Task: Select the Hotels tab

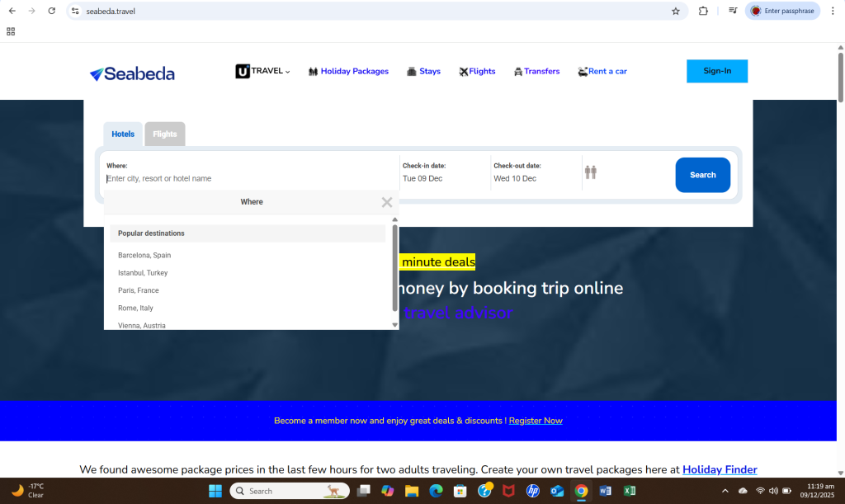Action: coord(122,134)
